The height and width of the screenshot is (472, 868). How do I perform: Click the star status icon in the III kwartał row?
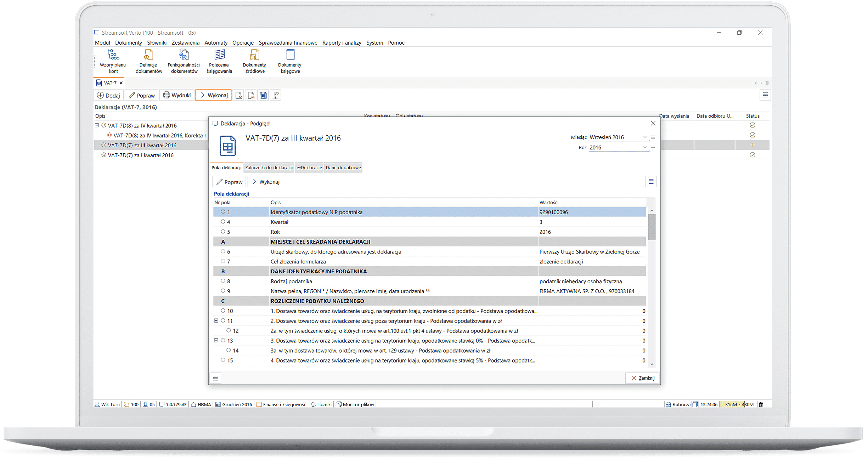753,145
